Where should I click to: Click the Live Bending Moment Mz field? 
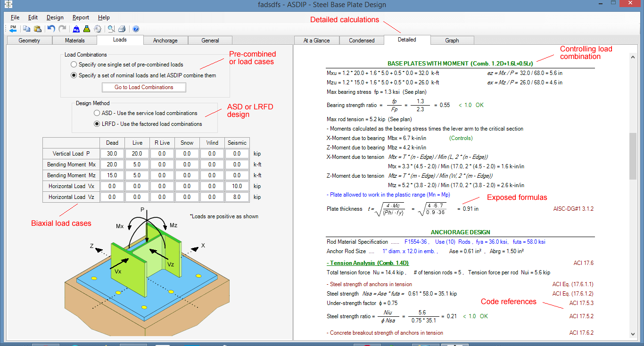(x=137, y=175)
